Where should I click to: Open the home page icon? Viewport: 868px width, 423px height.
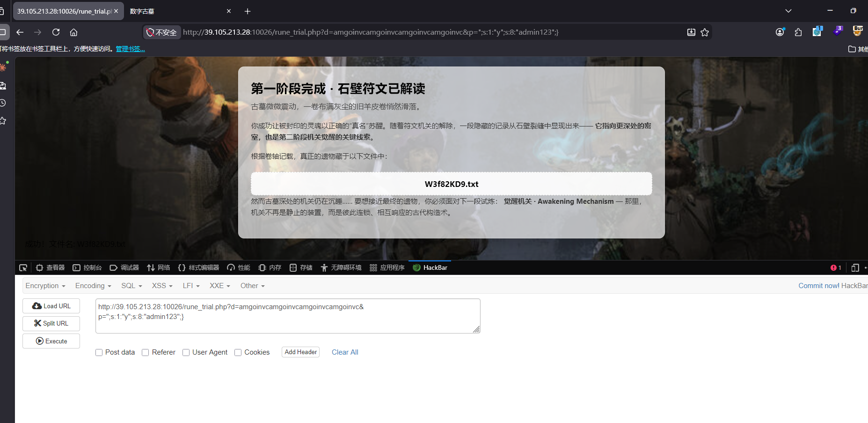click(73, 32)
